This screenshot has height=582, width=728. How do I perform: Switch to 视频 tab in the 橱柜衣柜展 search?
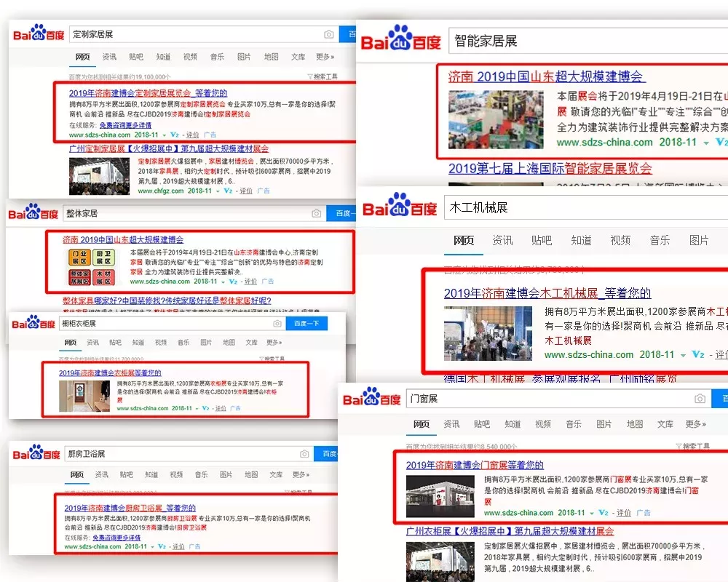(x=161, y=342)
